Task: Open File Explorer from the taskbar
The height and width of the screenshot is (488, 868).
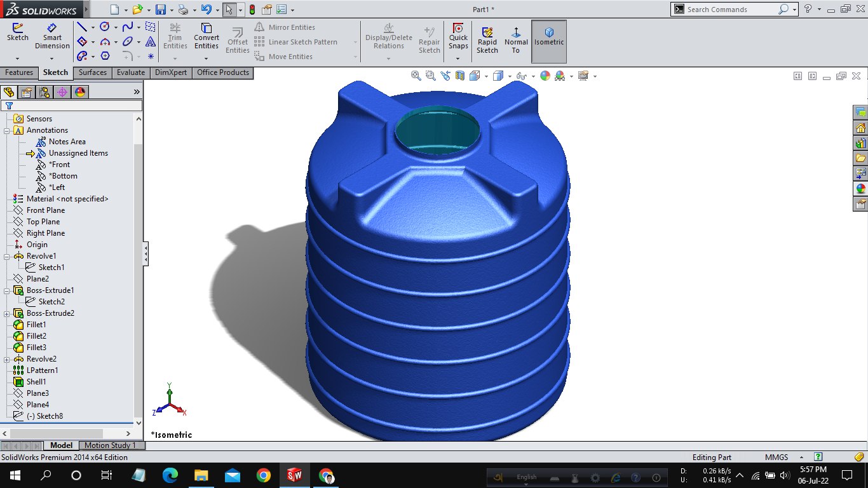Action: pos(201,475)
